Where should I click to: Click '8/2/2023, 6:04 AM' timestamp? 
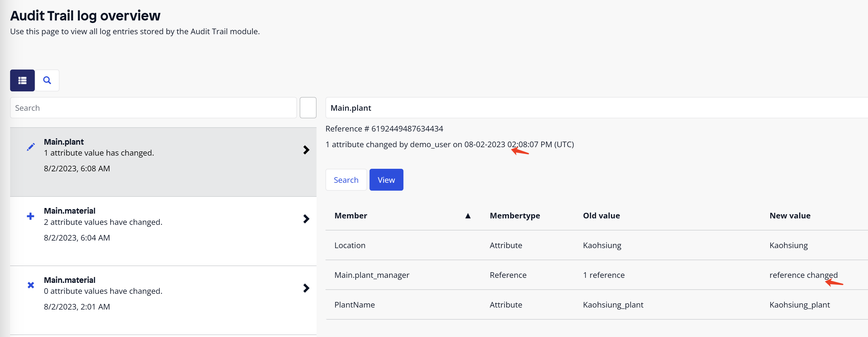coord(77,238)
